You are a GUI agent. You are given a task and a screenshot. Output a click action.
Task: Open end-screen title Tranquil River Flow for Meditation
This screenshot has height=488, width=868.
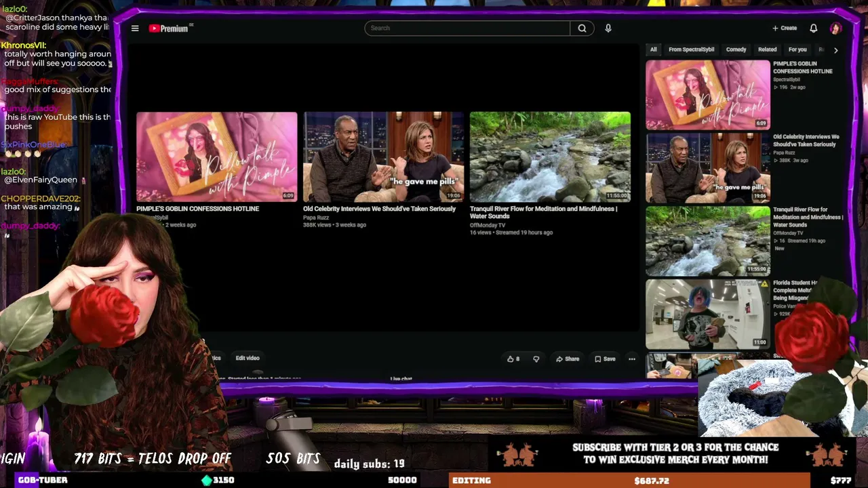[x=543, y=212]
